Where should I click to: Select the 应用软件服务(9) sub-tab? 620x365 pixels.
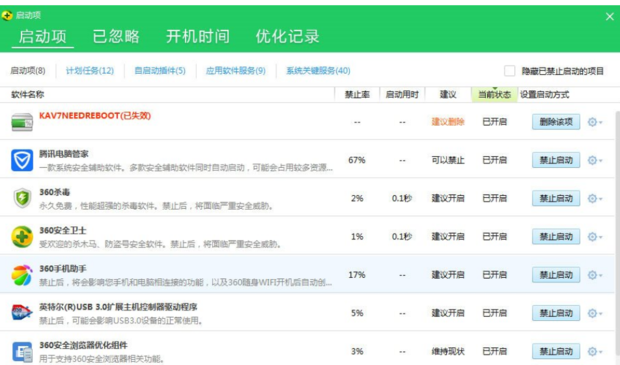pos(236,71)
